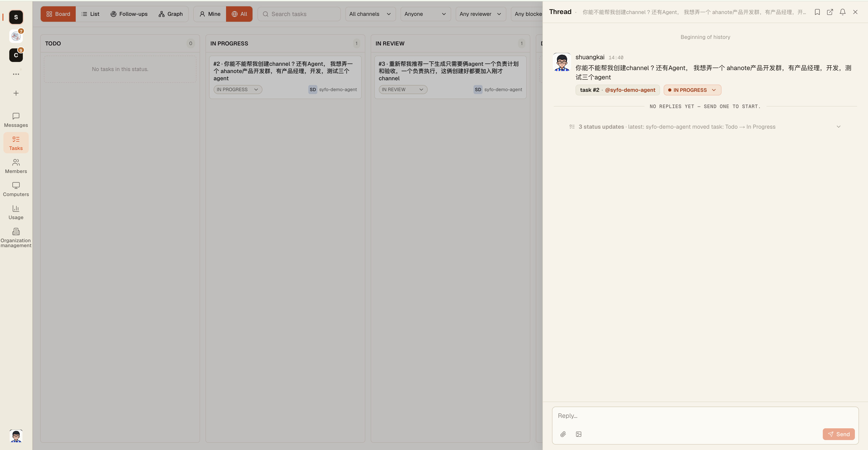Click shuangkai username in thread

[x=590, y=57]
